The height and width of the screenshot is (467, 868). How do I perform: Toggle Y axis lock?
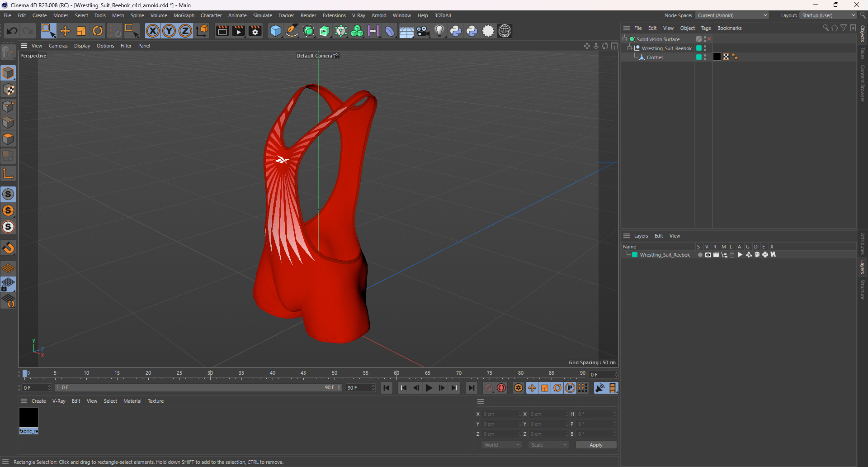(169, 31)
